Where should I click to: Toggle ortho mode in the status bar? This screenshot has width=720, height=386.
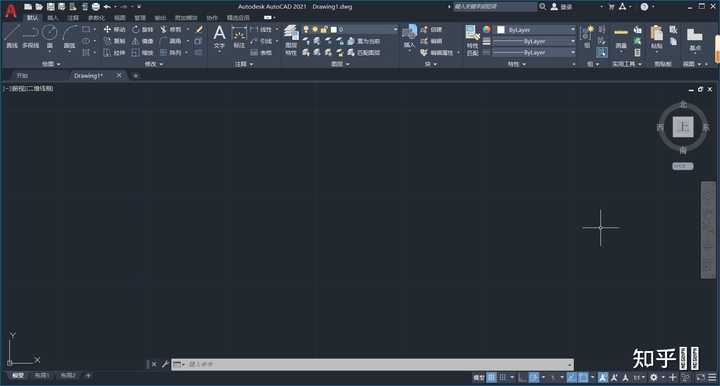523,377
